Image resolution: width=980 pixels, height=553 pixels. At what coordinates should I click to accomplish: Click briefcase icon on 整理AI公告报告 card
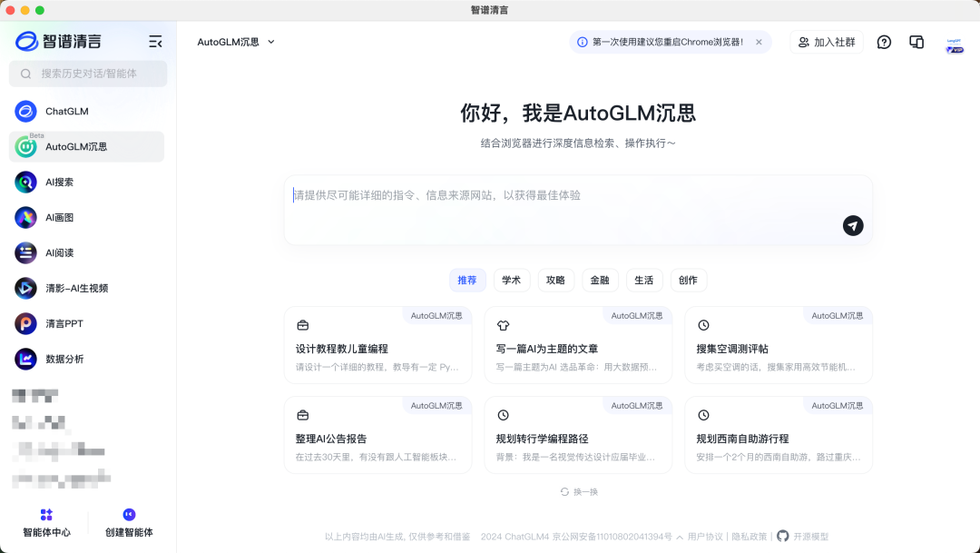tap(302, 415)
